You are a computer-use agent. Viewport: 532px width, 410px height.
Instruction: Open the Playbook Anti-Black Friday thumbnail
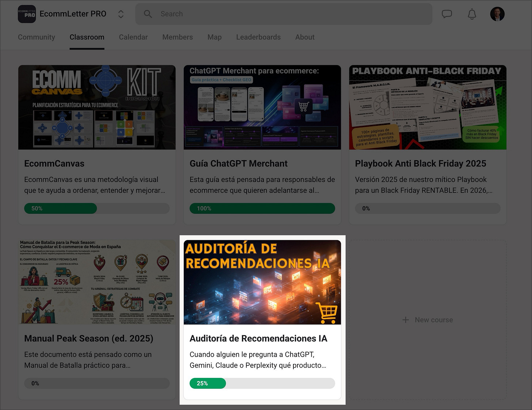tap(427, 107)
